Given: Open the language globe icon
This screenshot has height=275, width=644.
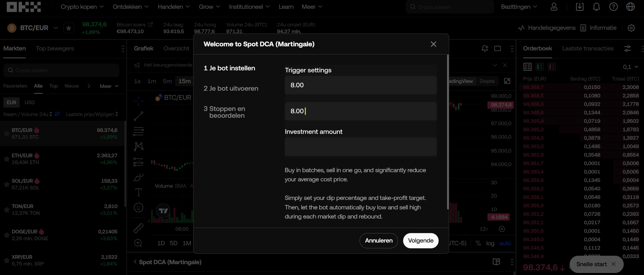Looking at the screenshot, I should 630,7.
